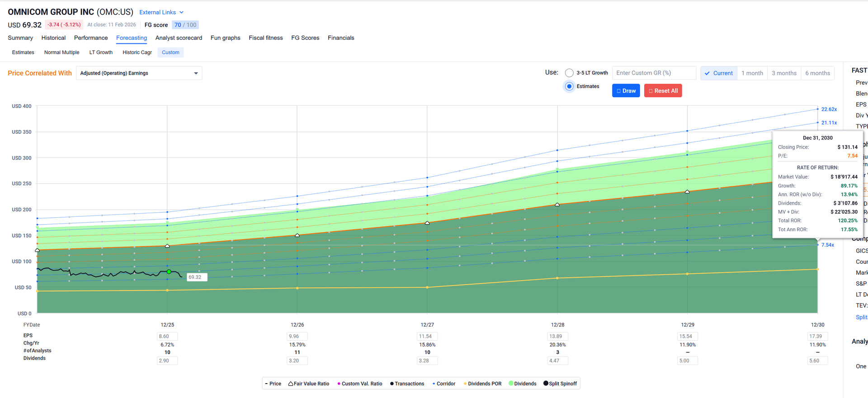Switch to the Normal Multiple sub-tab

(x=61, y=52)
